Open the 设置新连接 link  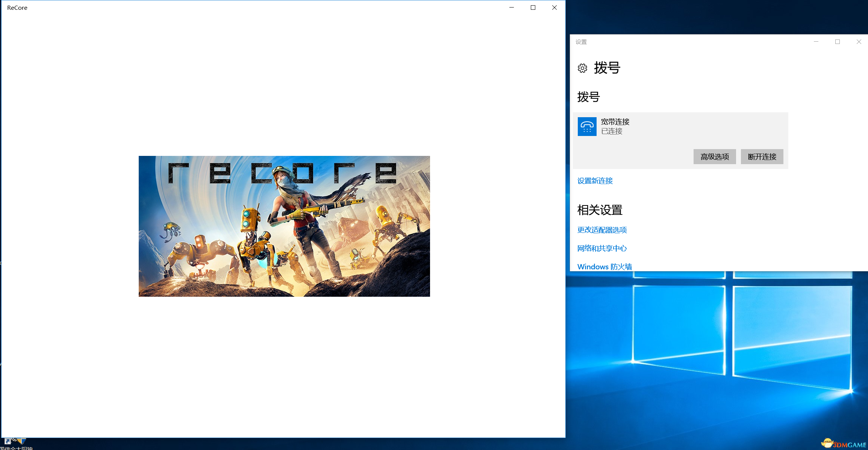coord(595,181)
